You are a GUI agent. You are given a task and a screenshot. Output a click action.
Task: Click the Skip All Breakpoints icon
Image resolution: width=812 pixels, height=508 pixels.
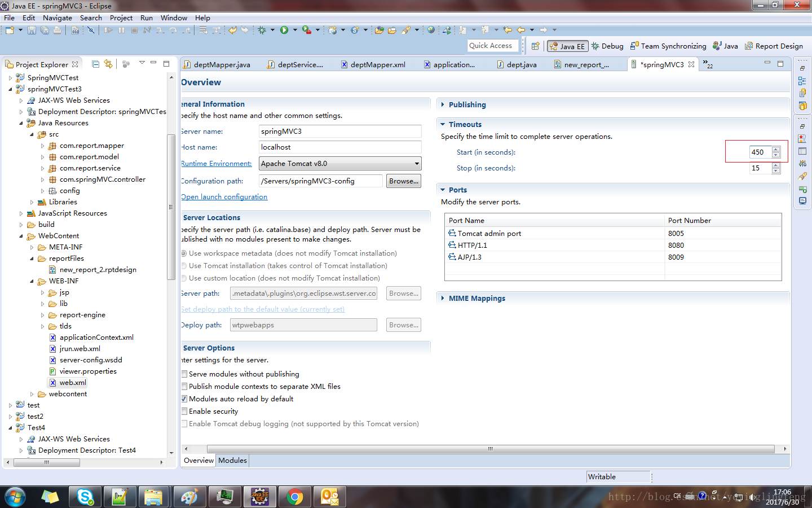(x=91, y=30)
